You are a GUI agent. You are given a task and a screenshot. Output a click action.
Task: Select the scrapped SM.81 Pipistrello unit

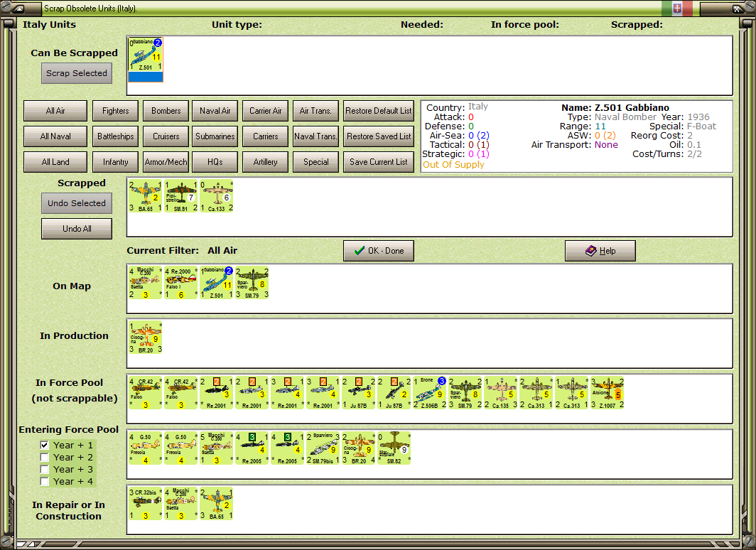[180, 196]
